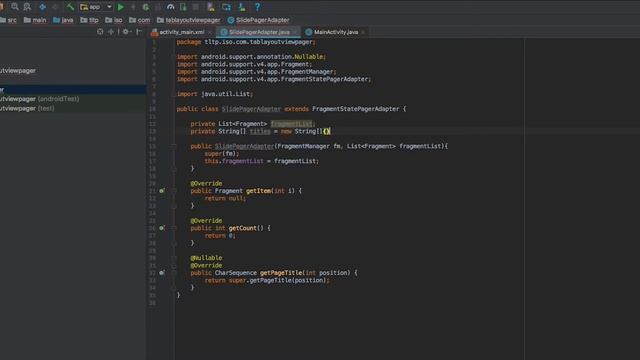
Task: Click the Find magnifier icon in toolbar
Action: (15, 7)
